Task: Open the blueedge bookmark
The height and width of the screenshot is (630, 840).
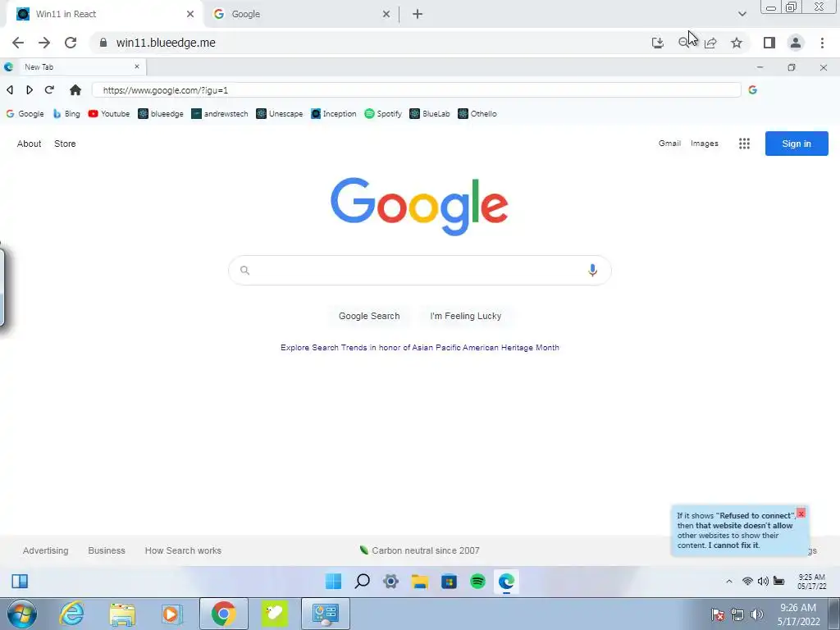Action: coord(161,113)
